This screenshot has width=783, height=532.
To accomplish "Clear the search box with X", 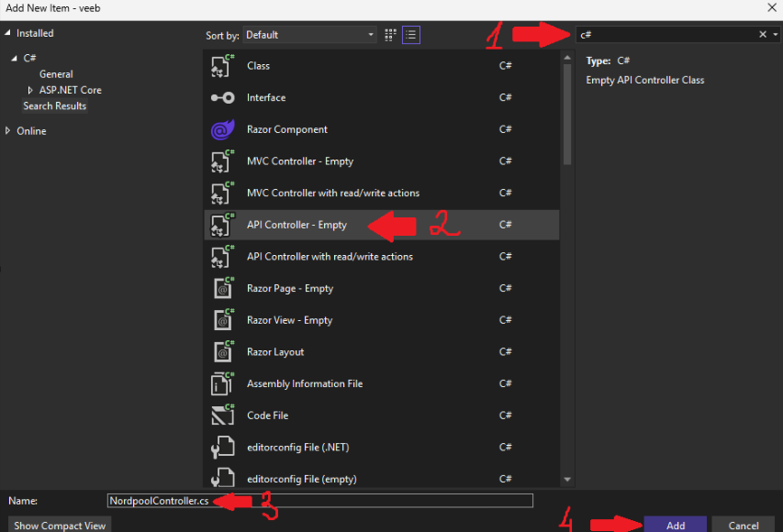I will click(x=762, y=35).
